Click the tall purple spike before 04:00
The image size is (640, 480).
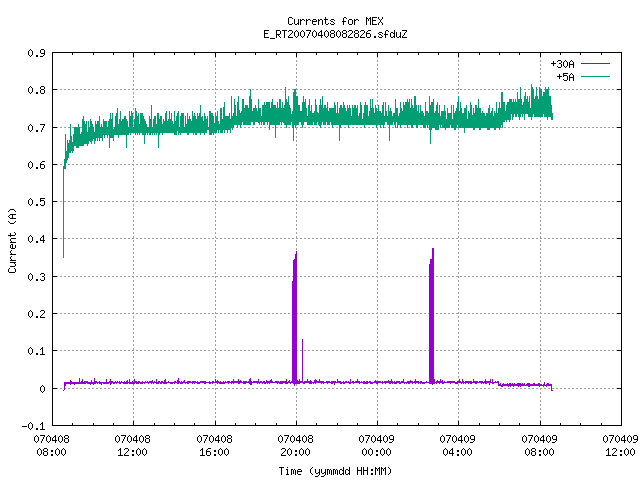tap(431, 316)
